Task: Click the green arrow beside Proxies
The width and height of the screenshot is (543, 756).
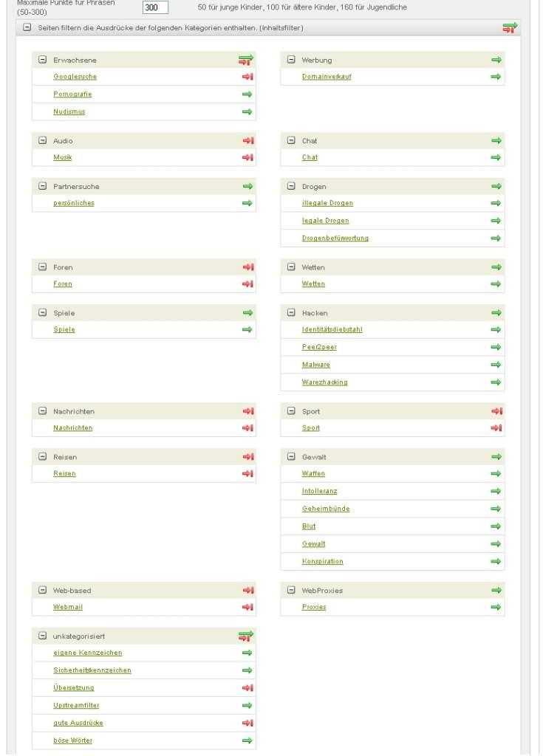Action: [496, 608]
